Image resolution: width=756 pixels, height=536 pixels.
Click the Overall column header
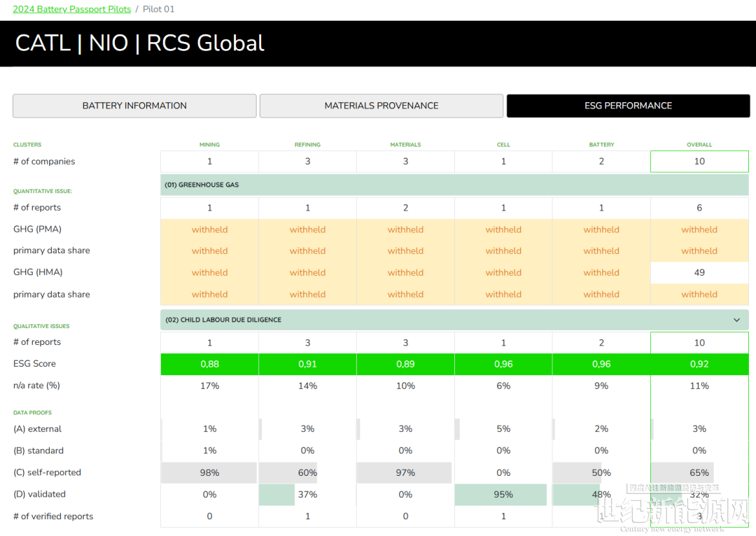[699, 145]
